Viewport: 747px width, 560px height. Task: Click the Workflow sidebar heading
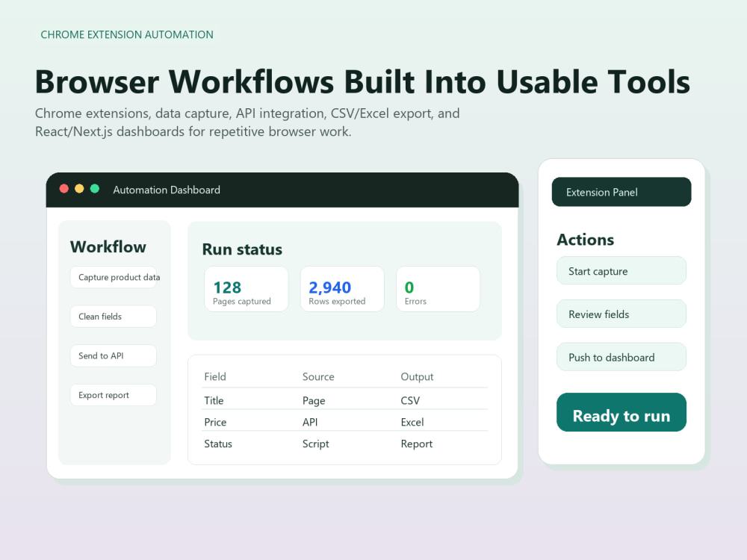tap(108, 246)
